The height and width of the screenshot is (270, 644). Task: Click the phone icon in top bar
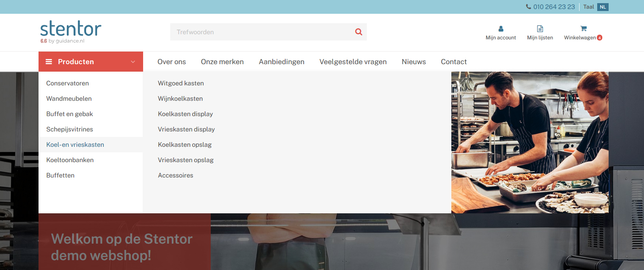click(x=528, y=7)
